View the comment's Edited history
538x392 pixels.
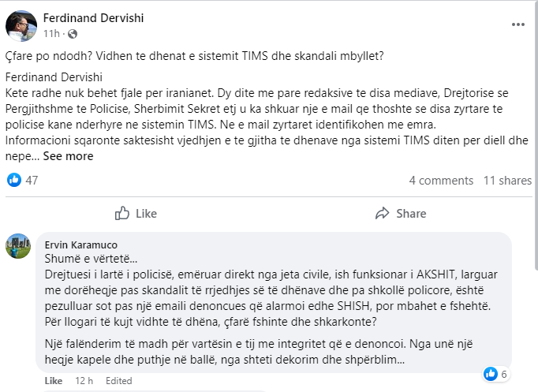pyautogui.click(x=118, y=381)
